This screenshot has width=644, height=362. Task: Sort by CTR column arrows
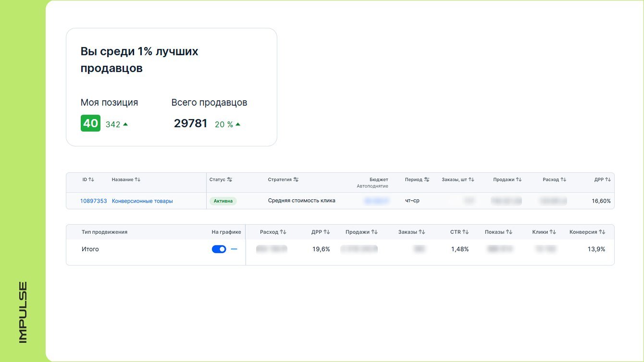466,232
